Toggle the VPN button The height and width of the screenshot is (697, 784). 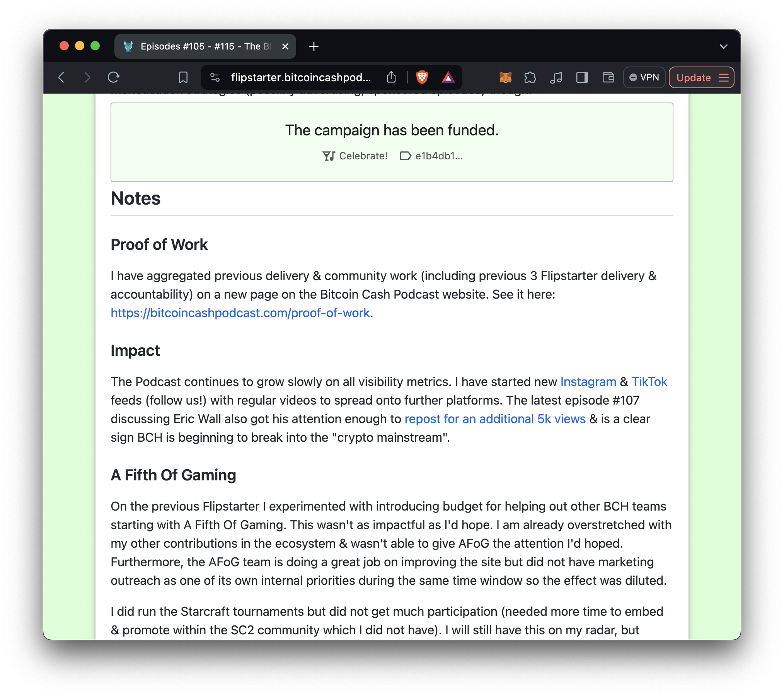tap(644, 77)
